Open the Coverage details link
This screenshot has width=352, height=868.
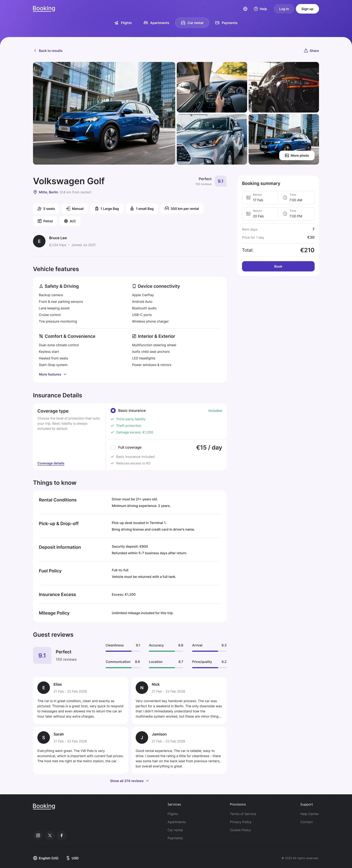tap(51, 463)
